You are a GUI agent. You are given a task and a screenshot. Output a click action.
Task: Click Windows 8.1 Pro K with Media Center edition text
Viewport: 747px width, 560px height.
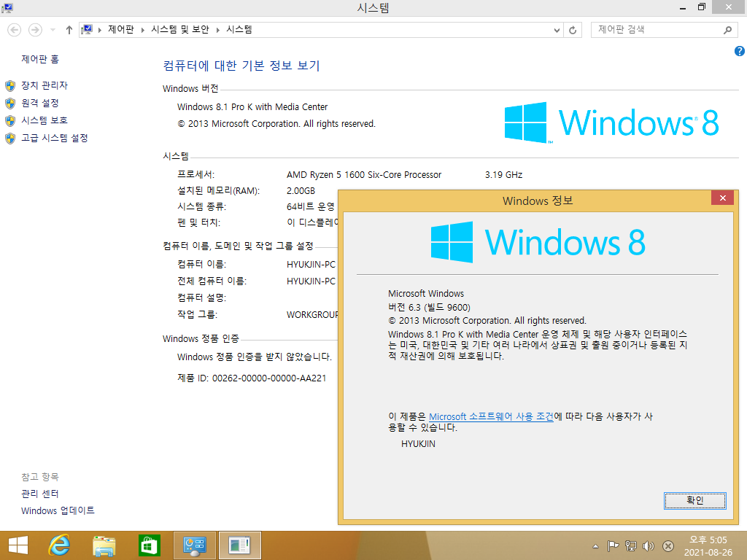(252, 106)
